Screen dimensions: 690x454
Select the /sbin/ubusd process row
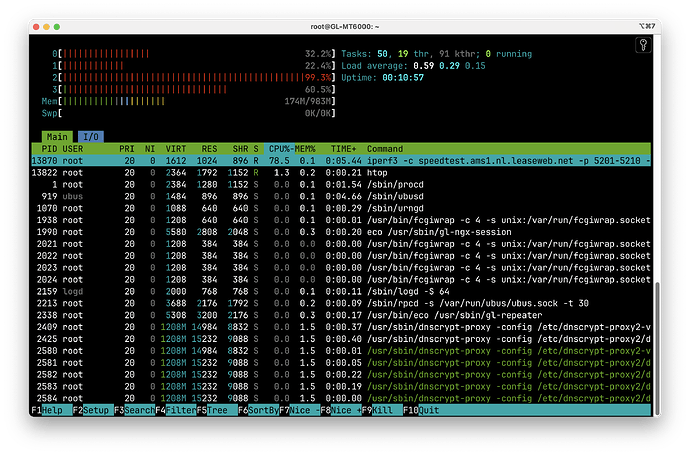341,196
